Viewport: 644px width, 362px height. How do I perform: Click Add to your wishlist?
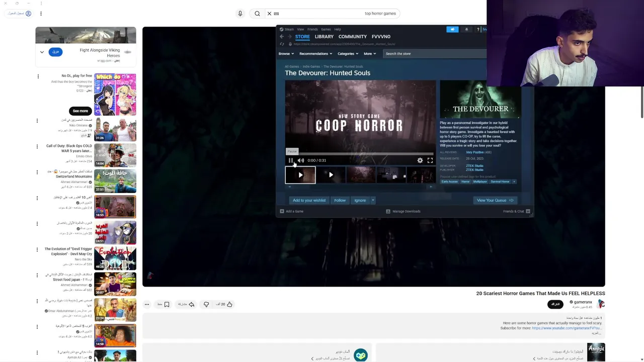(x=309, y=200)
